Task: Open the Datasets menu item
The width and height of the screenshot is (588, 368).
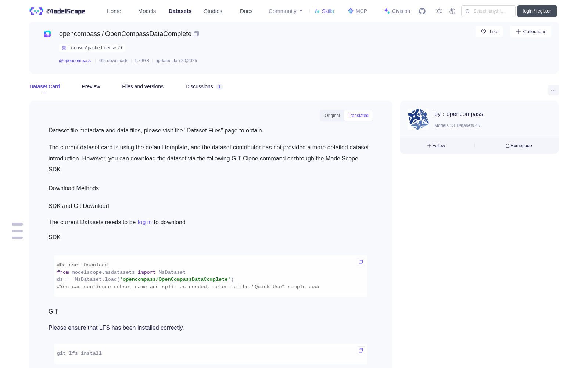Action: pos(180,11)
